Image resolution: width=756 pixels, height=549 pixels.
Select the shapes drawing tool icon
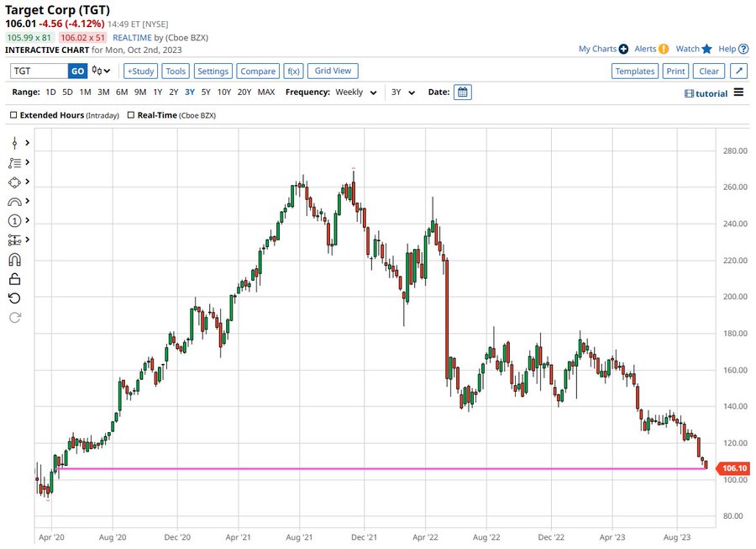(x=14, y=182)
